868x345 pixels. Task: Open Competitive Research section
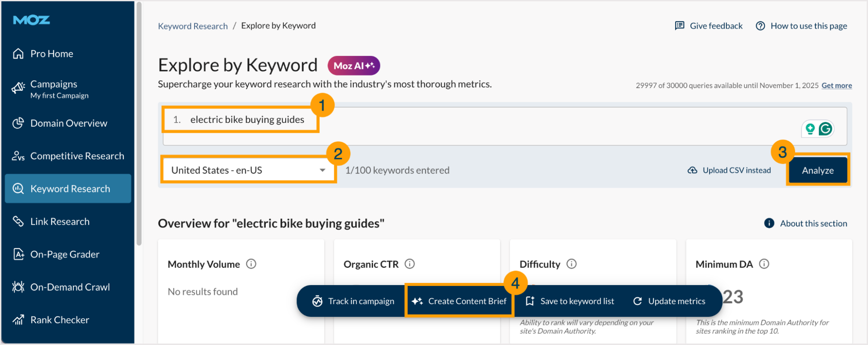[77, 156]
